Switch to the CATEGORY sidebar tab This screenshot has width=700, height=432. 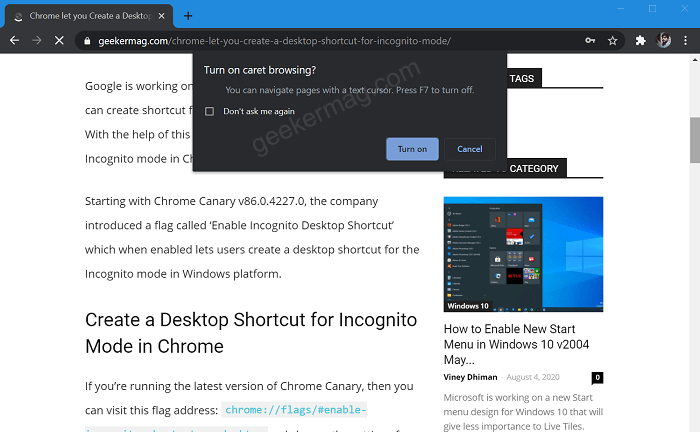(534, 169)
